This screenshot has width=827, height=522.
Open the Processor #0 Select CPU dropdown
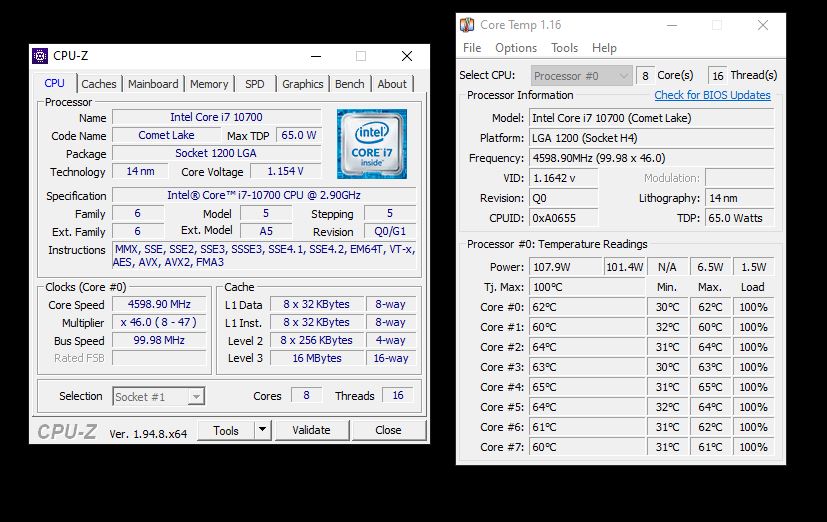coord(622,75)
